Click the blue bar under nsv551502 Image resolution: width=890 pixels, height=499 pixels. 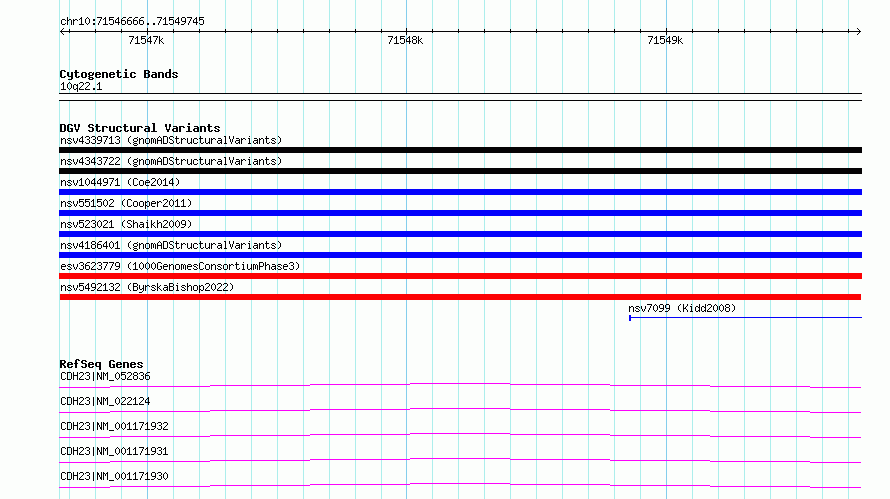click(460, 213)
